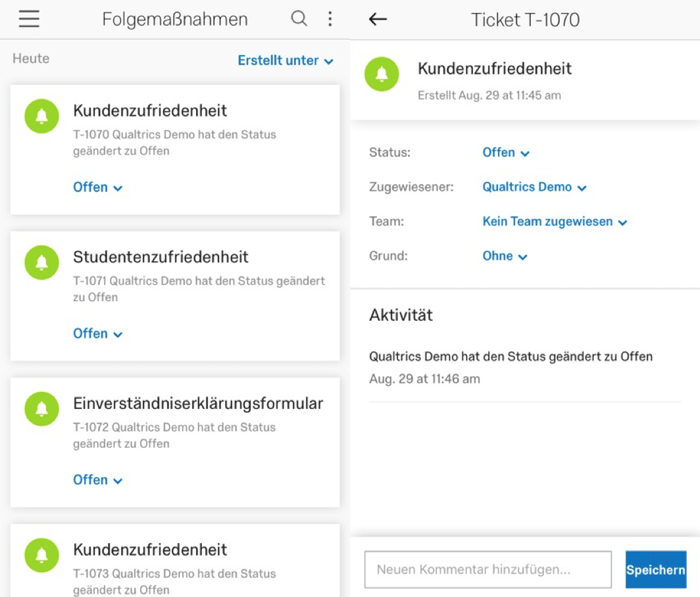Click the T-1070 status description in list
The image size is (700, 597).
(x=174, y=142)
